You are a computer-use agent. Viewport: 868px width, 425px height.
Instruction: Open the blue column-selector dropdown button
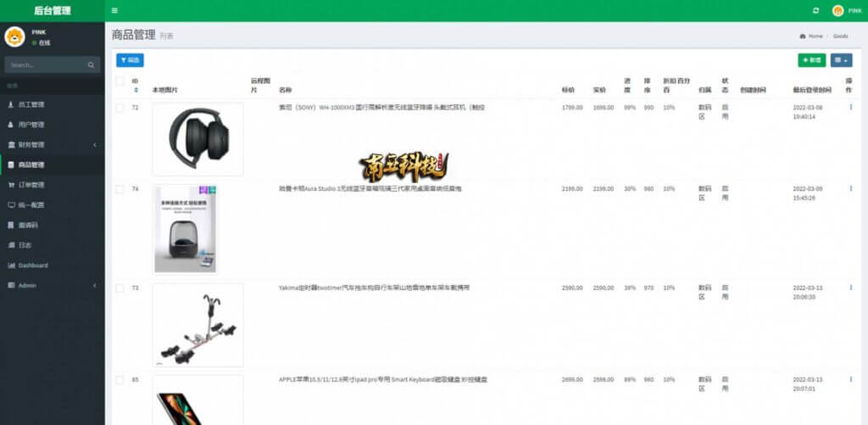click(x=842, y=60)
